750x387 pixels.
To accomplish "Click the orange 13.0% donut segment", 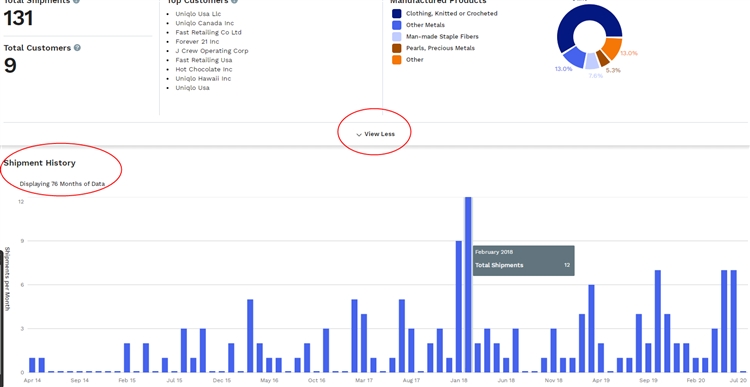I will 612,48.
